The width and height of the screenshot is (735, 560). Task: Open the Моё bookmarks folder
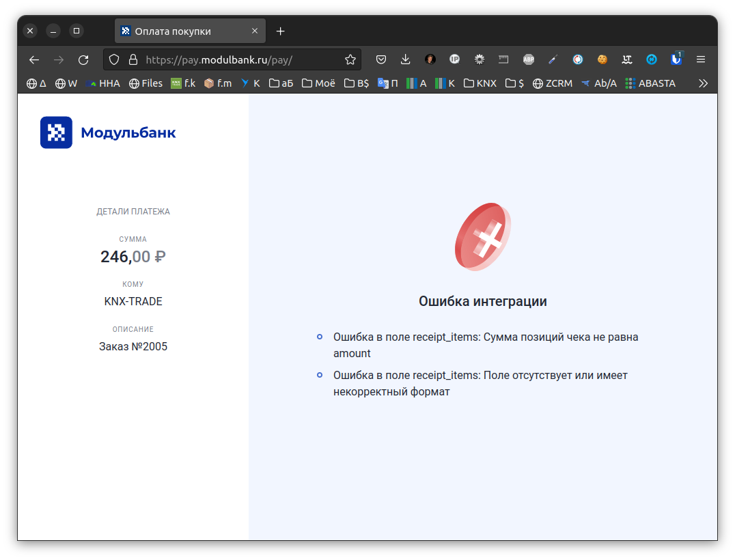(318, 83)
